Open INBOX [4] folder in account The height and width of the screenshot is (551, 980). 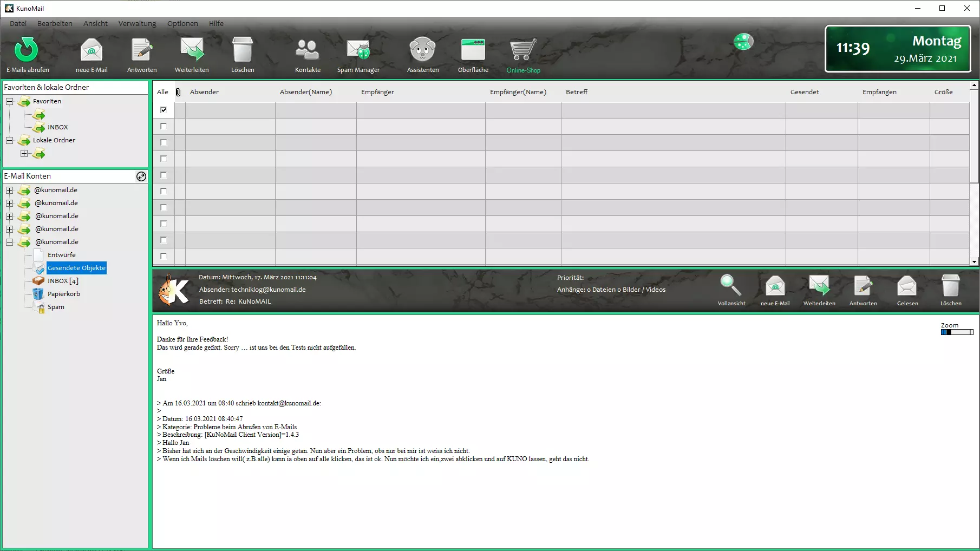pos(63,281)
